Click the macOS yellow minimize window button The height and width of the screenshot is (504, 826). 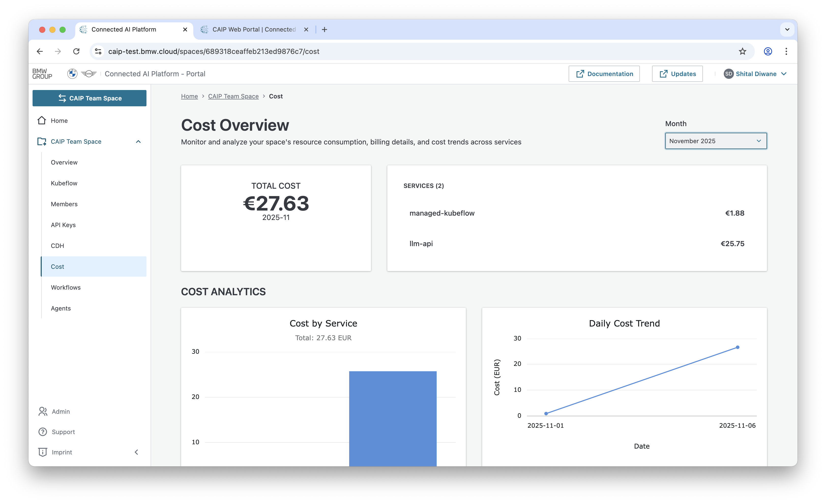(x=52, y=29)
